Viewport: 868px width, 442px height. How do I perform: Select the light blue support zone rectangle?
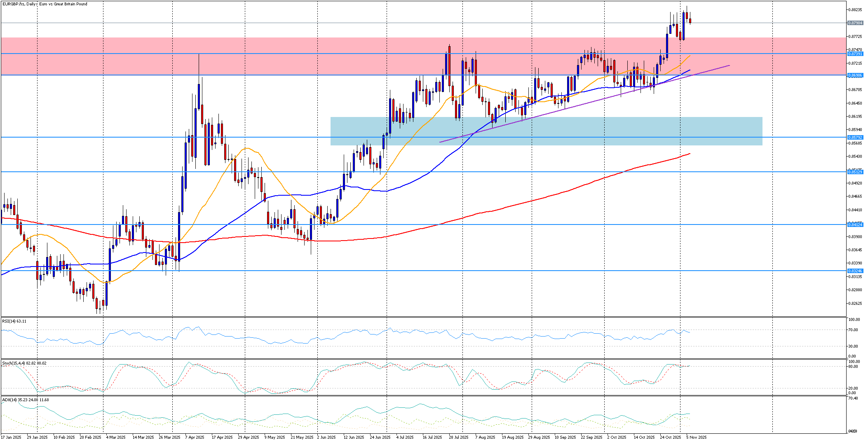(547, 131)
